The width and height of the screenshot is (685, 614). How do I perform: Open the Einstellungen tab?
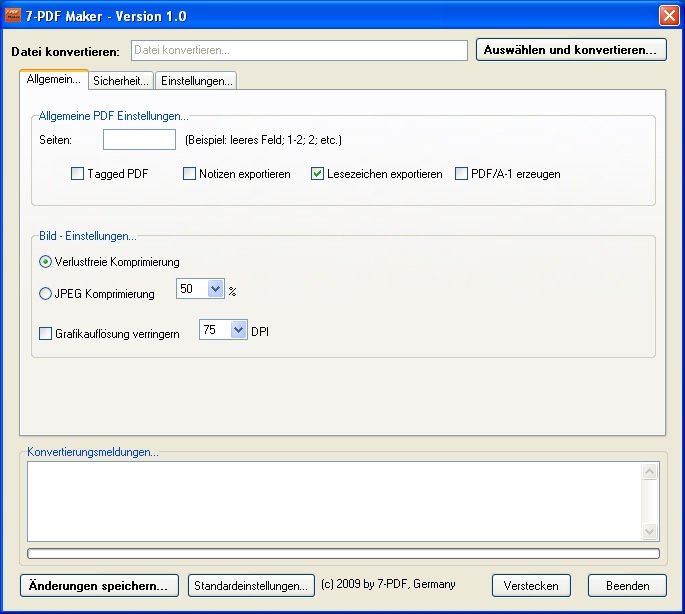pos(196,81)
